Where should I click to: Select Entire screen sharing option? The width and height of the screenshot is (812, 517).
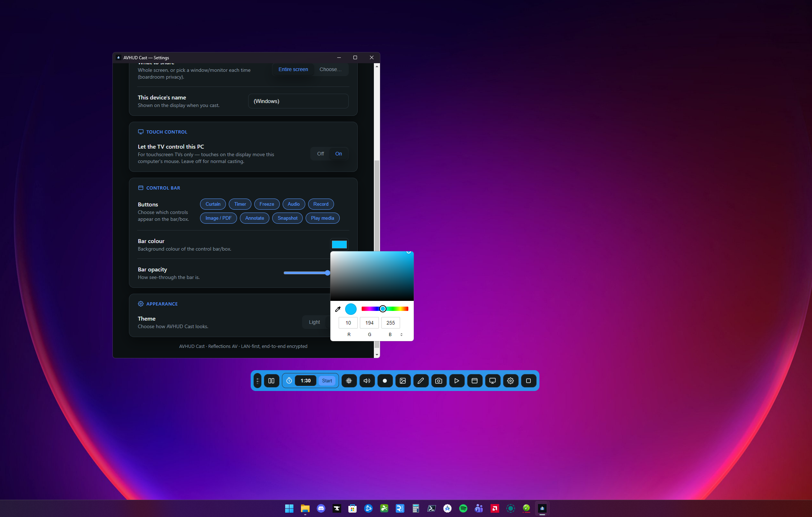click(293, 69)
